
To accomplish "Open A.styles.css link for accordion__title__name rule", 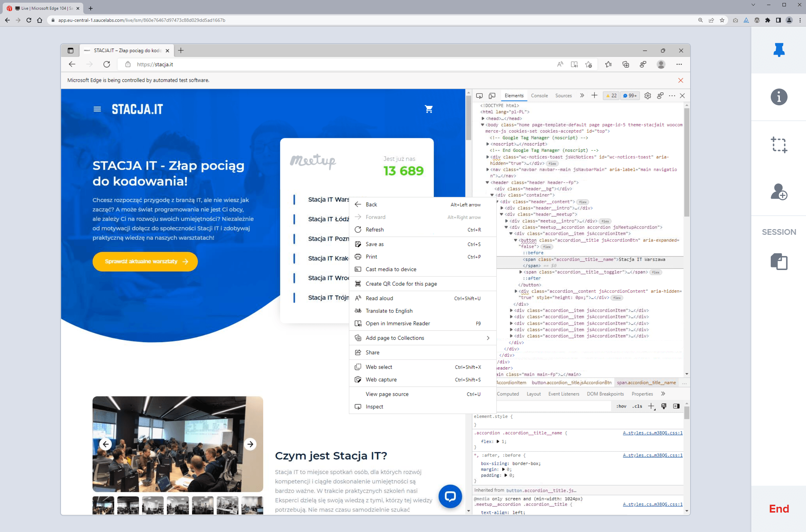I will [x=653, y=433].
